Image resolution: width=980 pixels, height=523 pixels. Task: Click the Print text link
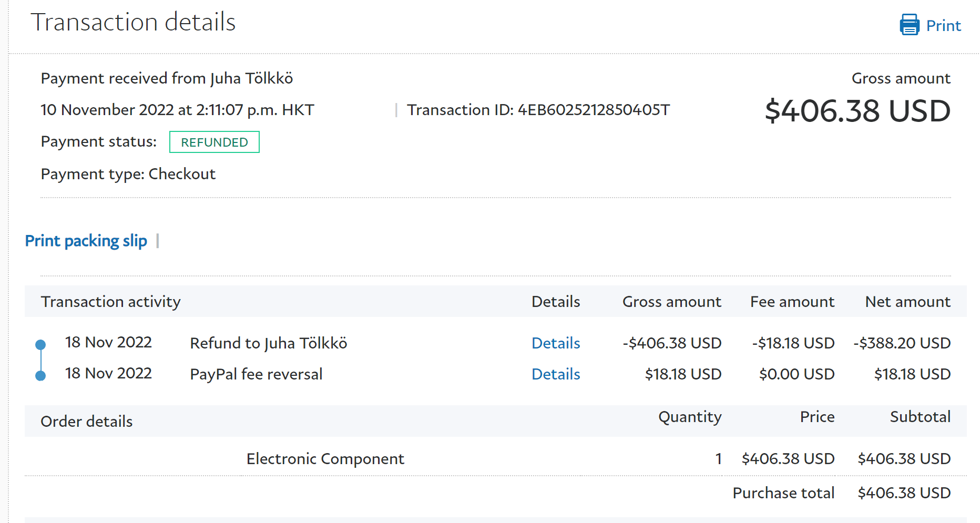click(943, 26)
